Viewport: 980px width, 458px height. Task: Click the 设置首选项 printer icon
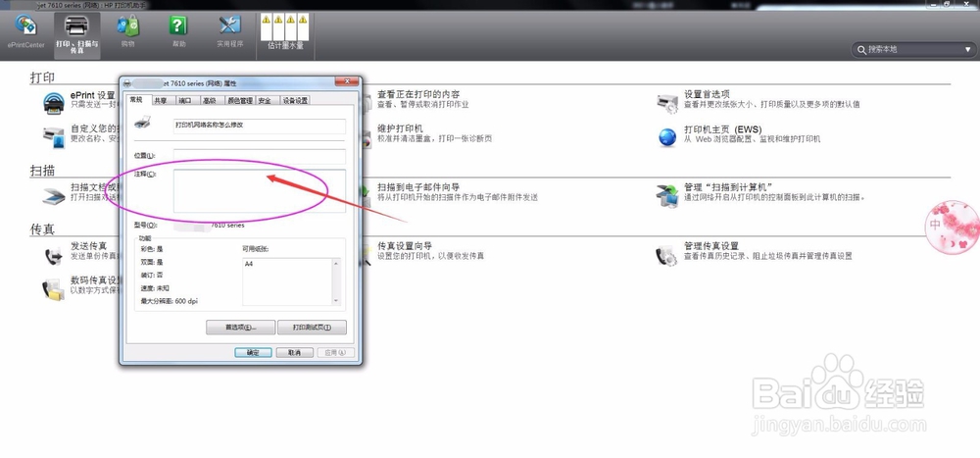[x=667, y=103]
